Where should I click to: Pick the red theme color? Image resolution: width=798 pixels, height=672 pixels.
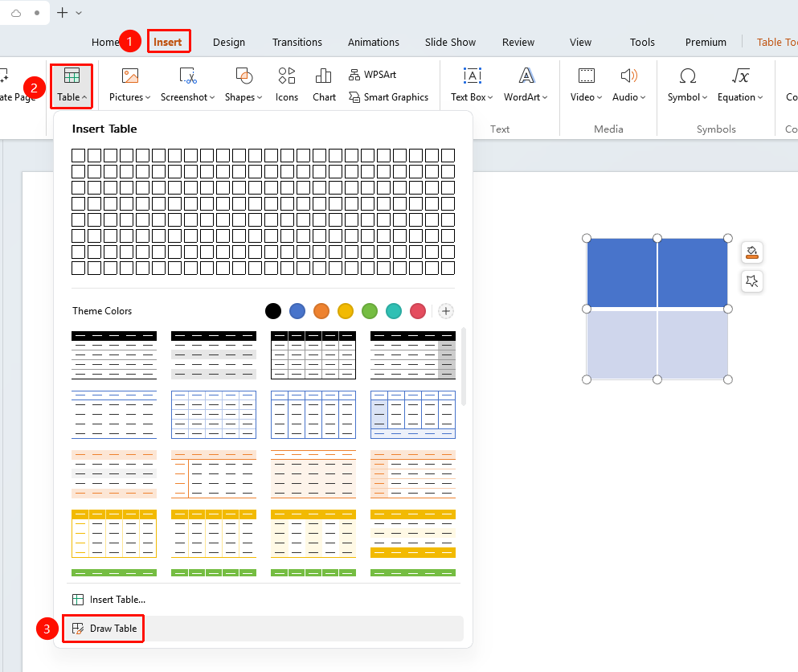click(418, 311)
